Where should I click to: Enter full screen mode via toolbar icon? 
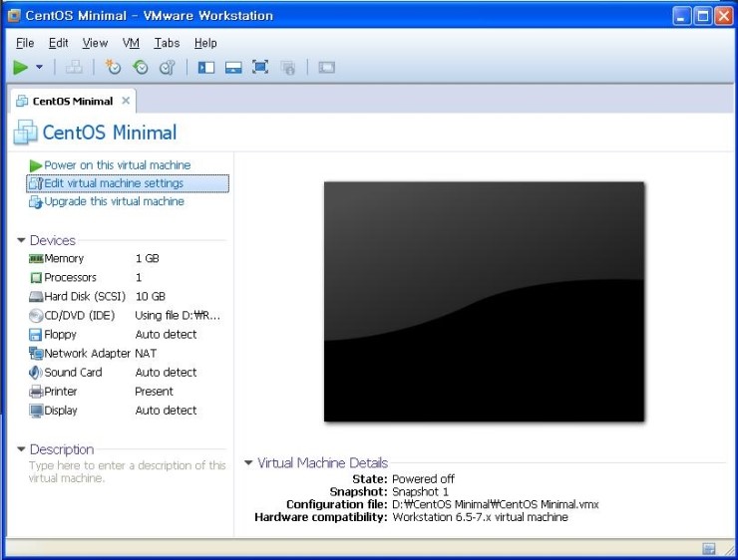(x=260, y=68)
